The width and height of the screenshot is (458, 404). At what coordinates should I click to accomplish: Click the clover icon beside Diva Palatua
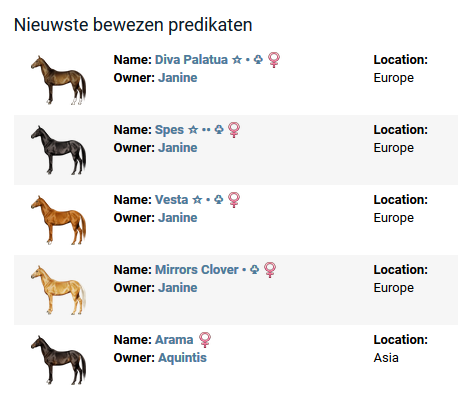tap(258, 60)
